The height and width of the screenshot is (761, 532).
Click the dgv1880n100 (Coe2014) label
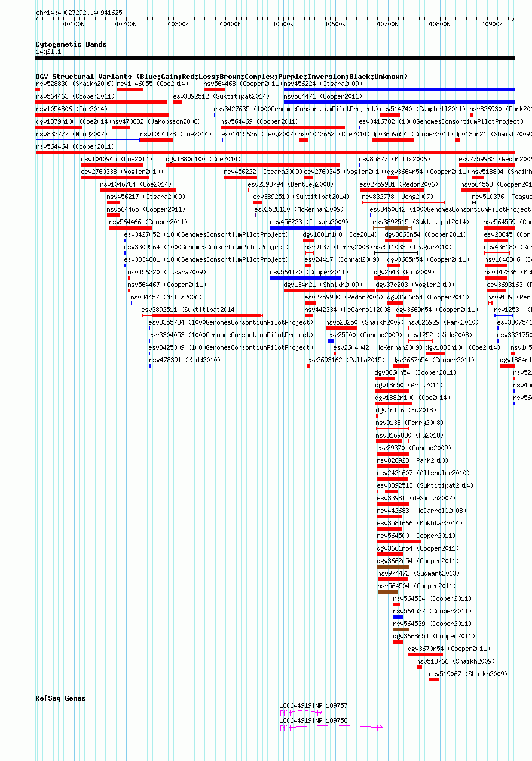(204, 159)
